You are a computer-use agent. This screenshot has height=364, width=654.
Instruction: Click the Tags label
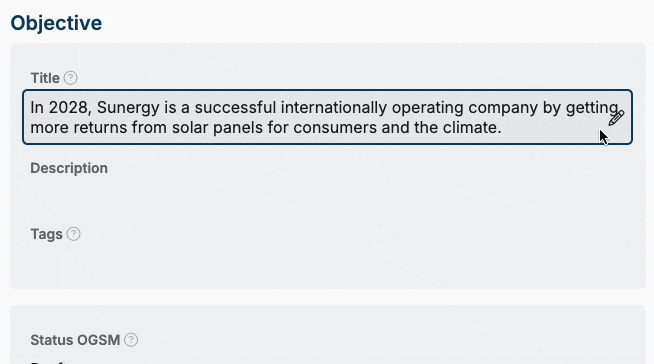[x=46, y=234]
